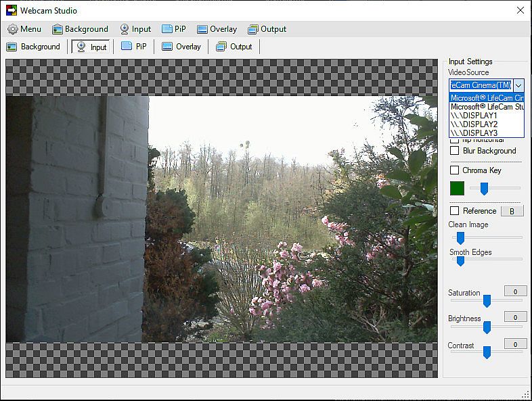Click the Smoth Edges slider
The image size is (532, 401).
tap(487, 260)
